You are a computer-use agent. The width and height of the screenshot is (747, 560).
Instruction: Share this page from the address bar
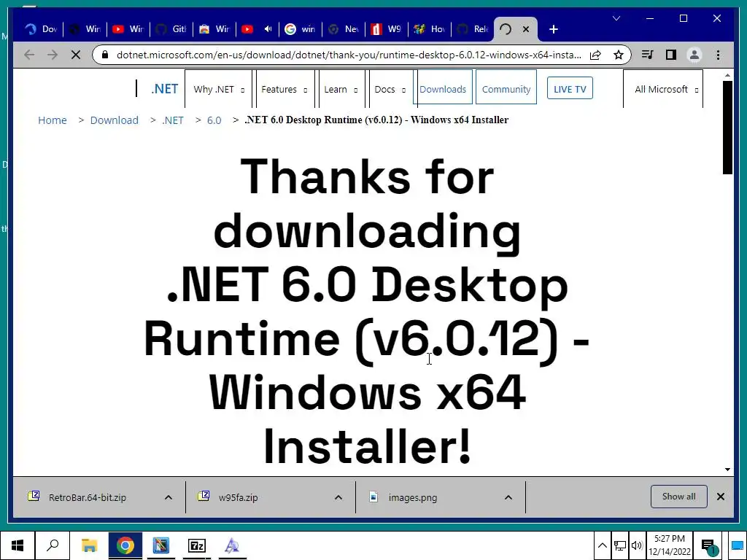coord(595,55)
